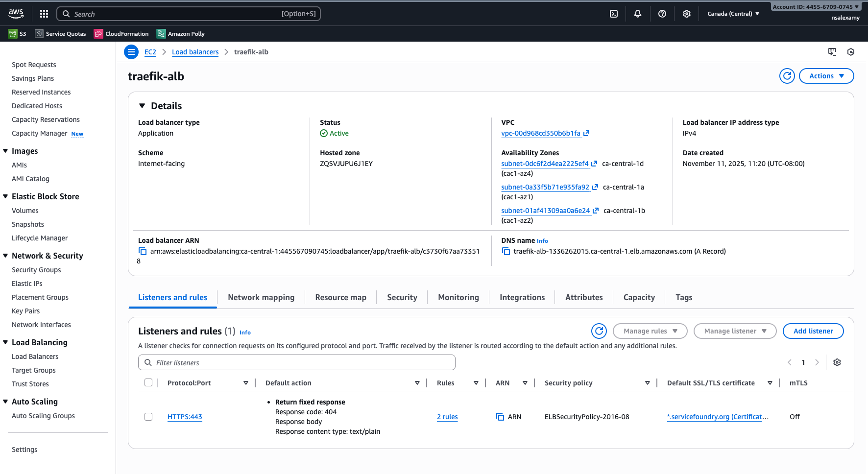Screen dimensions: 868x474
Task: Launch CloudFormation from the favorites bar
Action: tap(121, 33)
